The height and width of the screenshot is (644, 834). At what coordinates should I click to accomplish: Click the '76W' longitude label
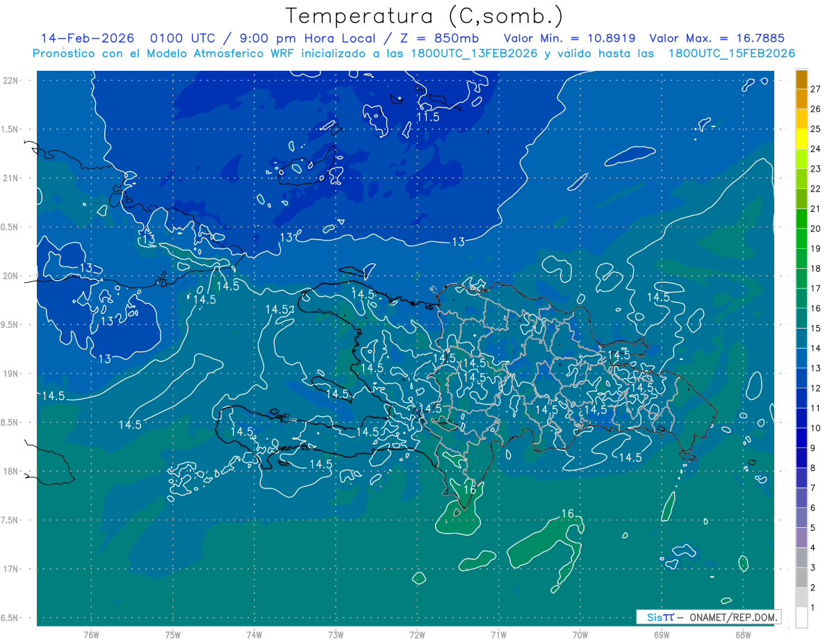(91, 635)
